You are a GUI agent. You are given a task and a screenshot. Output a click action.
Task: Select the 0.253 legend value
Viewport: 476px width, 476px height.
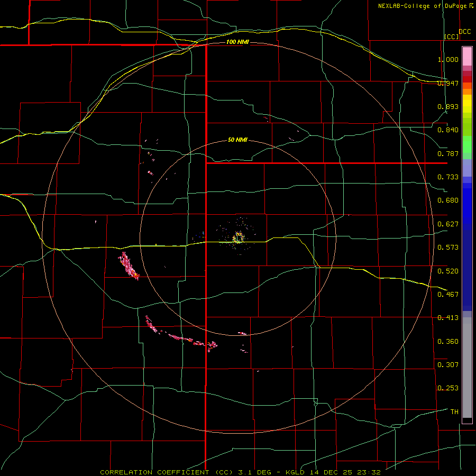coord(448,388)
